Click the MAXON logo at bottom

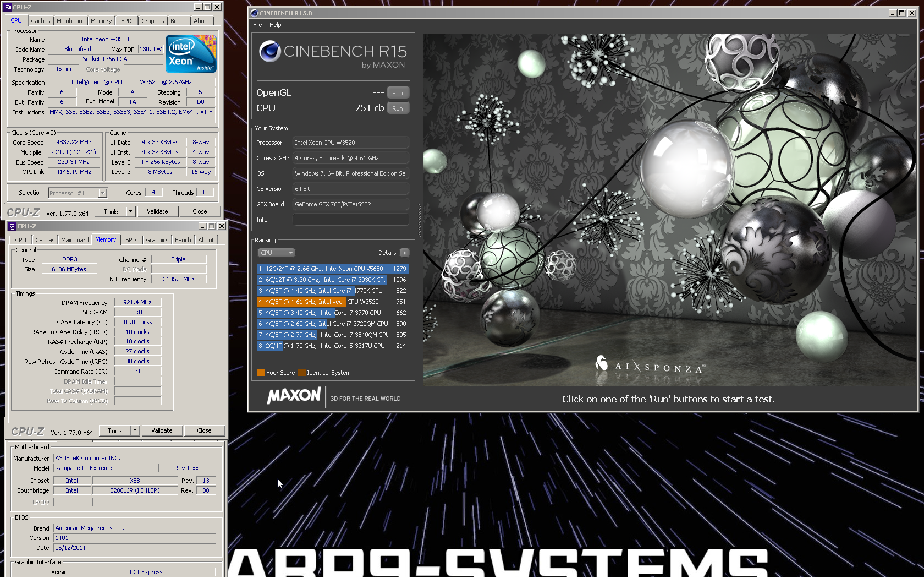(294, 395)
